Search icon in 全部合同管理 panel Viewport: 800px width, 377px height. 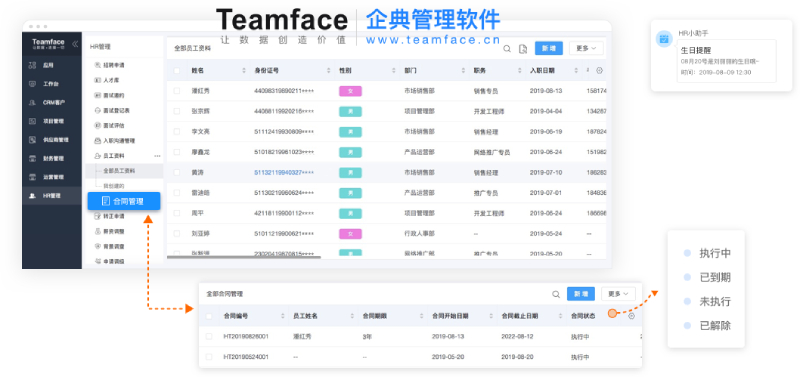(556, 294)
